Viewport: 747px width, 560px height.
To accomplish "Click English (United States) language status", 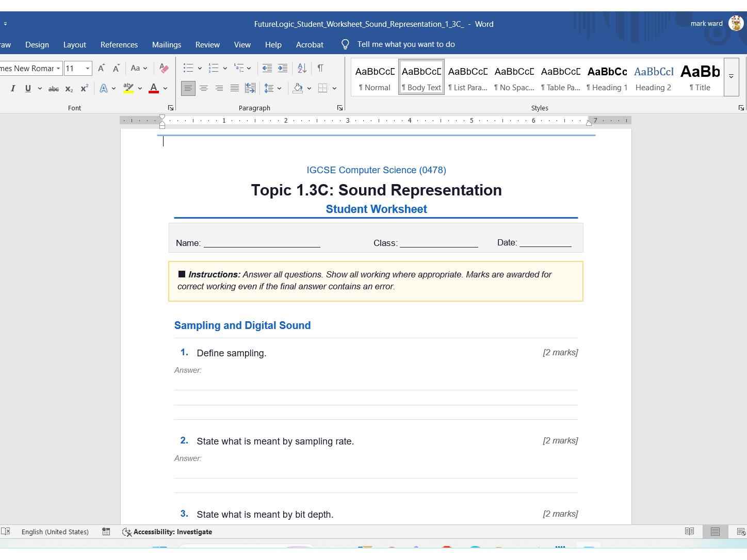I will [x=55, y=532].
